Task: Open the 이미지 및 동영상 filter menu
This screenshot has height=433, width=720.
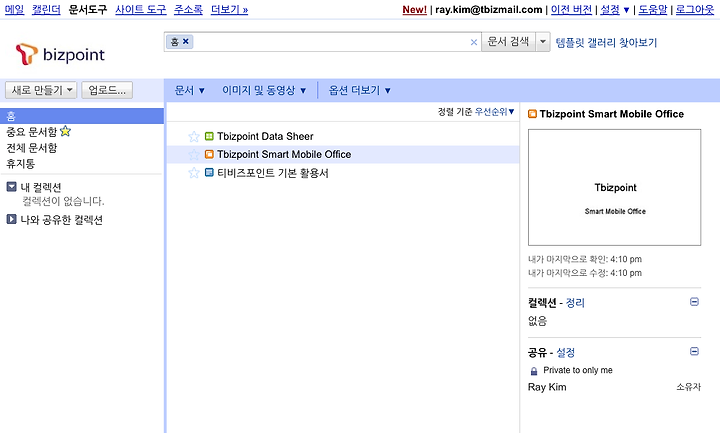Action: [x=264, y=90]
